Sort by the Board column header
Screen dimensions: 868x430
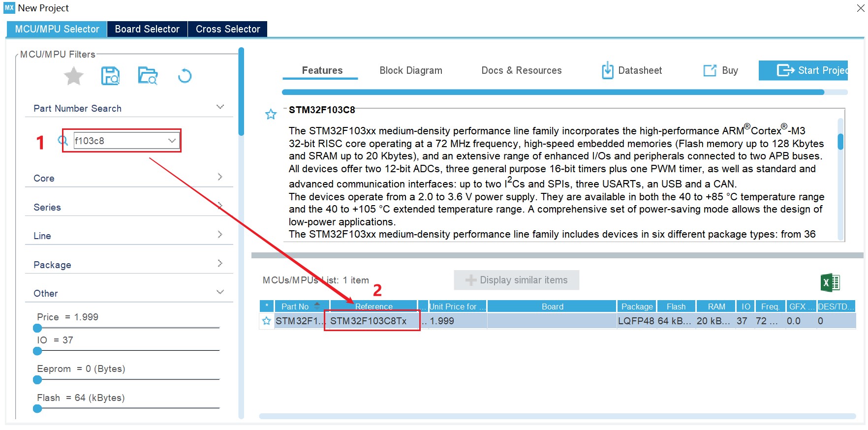tap(552, 306)
